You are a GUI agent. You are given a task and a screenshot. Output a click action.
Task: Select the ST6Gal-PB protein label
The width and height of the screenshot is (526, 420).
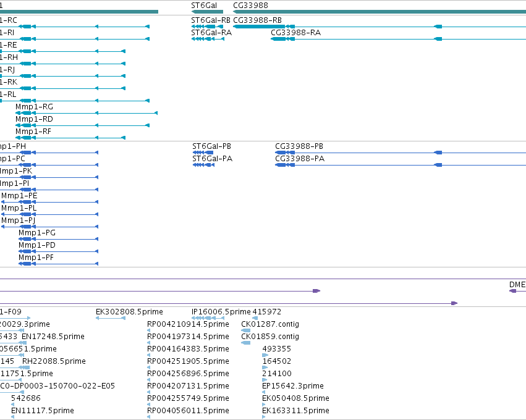[211, 146]
